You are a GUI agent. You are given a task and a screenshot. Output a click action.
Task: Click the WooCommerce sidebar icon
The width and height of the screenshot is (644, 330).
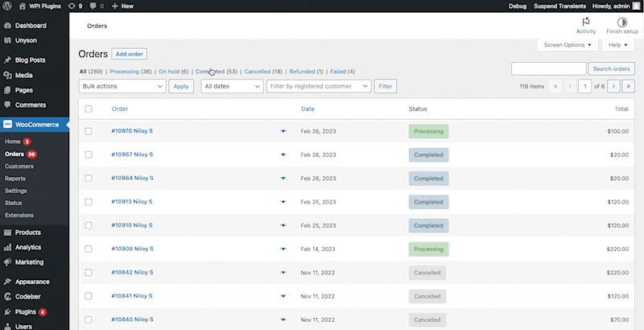click(7, 125)
